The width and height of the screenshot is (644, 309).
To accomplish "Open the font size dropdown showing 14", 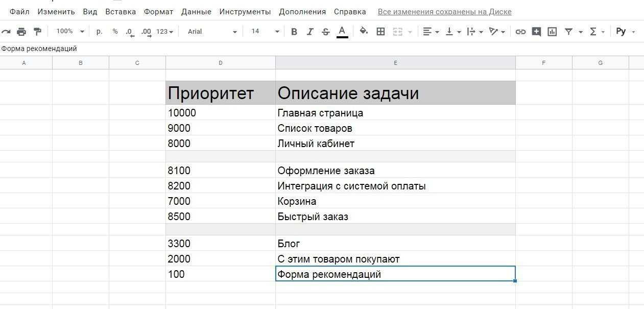I will 265,32.
